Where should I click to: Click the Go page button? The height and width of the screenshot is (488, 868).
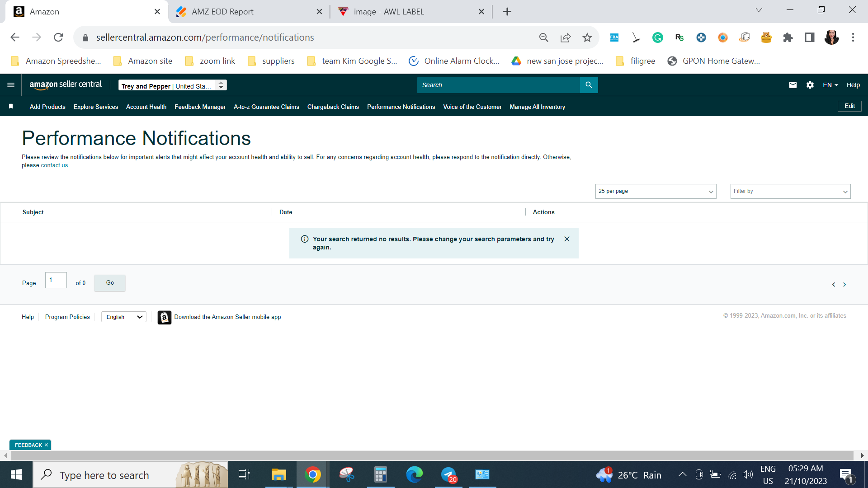pyautogui.click(x=110, y=283)
